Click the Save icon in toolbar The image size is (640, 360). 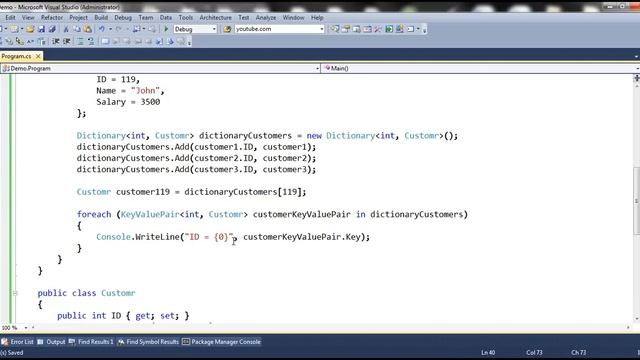tap(41, 29)
